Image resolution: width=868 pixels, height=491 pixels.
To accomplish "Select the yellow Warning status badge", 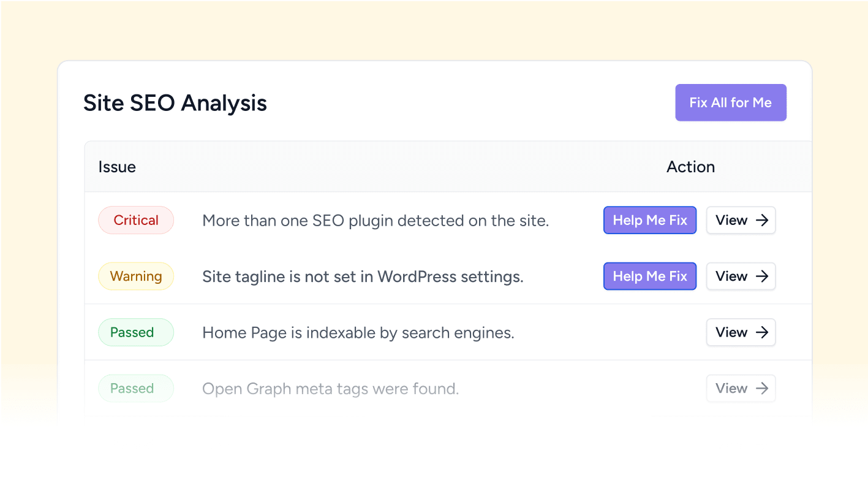I will pos(136,276).
